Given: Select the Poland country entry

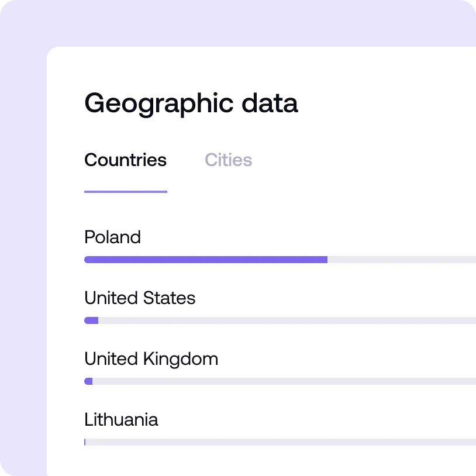Looking at the screenshot, I should (112, 237).
